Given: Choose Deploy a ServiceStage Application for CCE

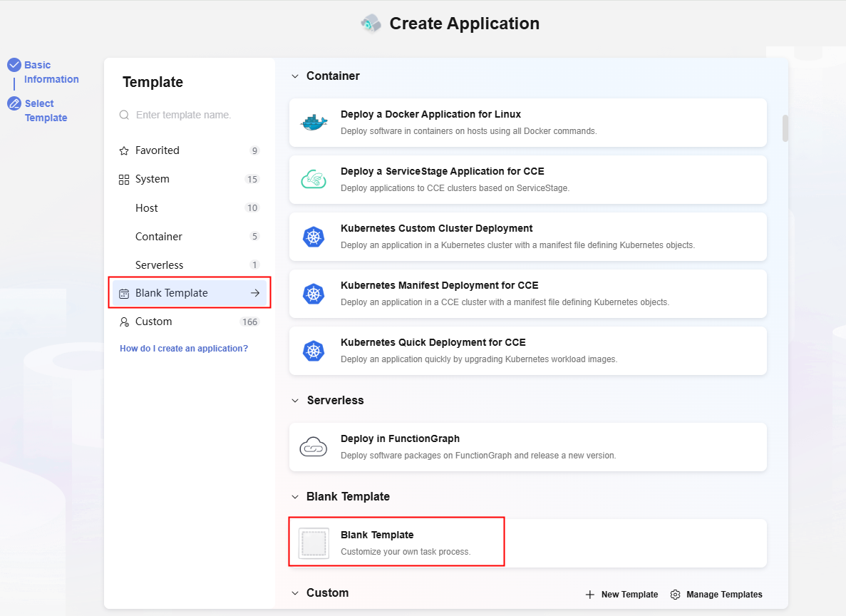Looking at the screenshot, I should (x=527, y=180).
